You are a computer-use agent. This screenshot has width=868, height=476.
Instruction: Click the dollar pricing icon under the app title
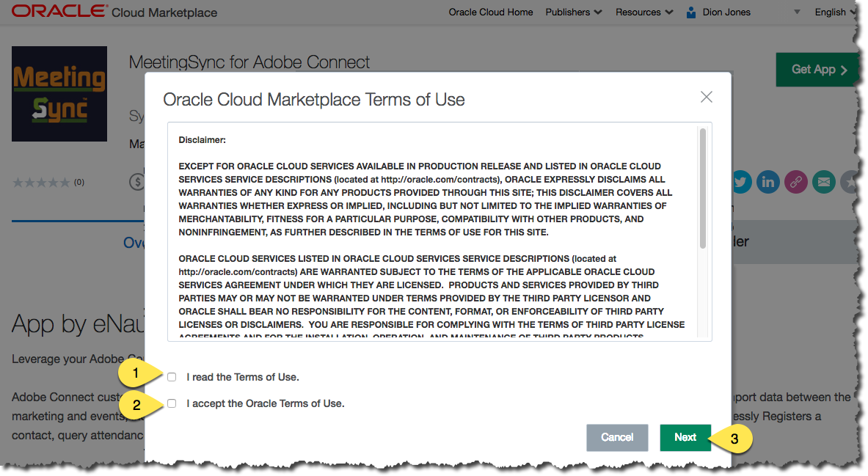[136, 182]
